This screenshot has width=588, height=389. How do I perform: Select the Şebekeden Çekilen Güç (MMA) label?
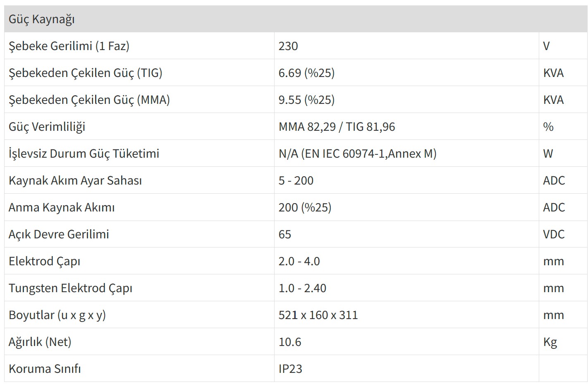click(x=89, y=100)
